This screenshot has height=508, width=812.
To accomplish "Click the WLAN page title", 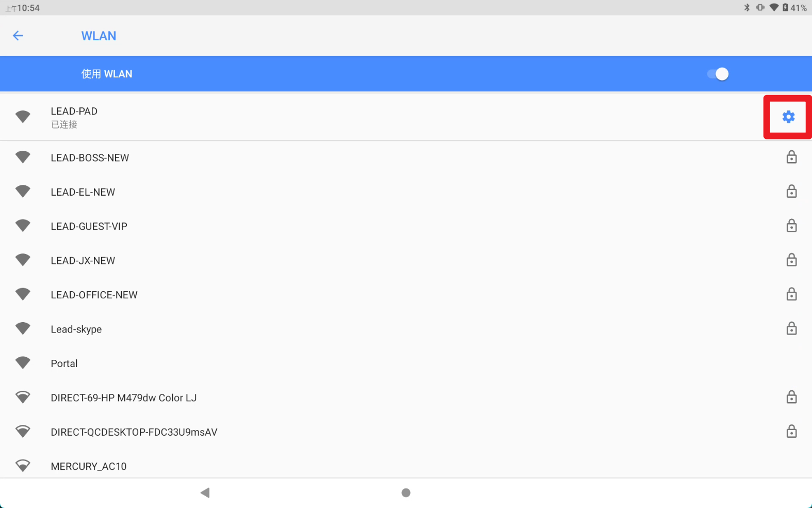I will 99,36.
